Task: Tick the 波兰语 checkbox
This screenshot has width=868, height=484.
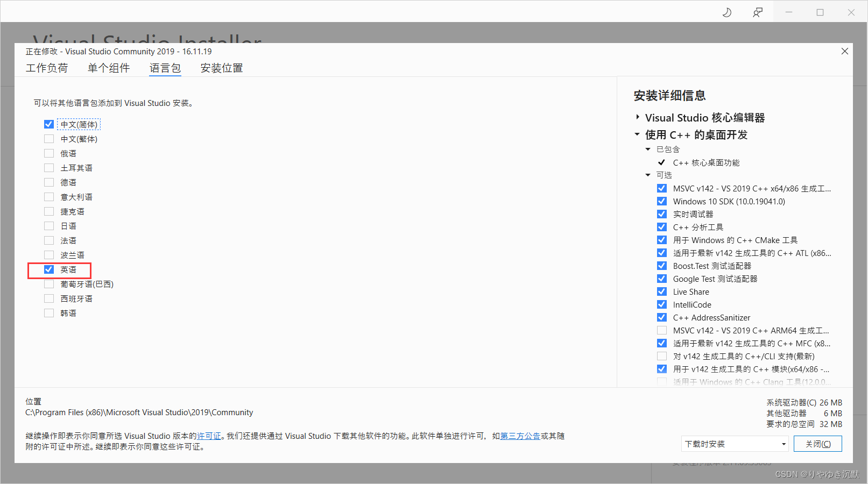Action: 49,255
